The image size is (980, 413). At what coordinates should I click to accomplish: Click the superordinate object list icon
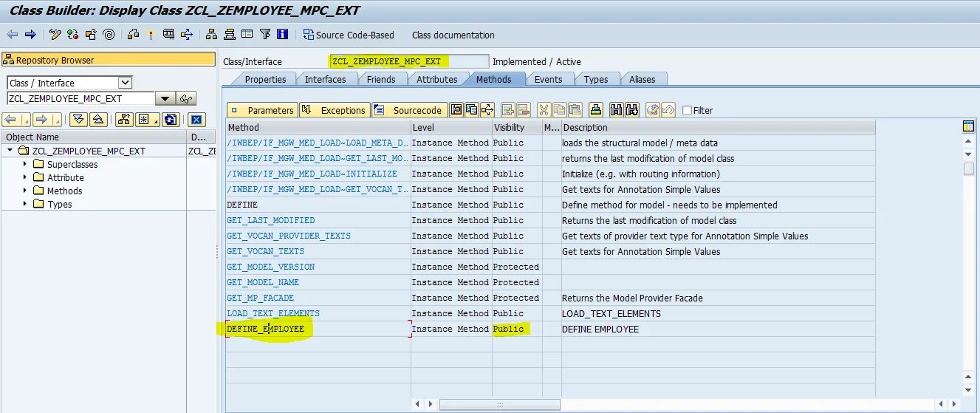[x=124, y=120]
